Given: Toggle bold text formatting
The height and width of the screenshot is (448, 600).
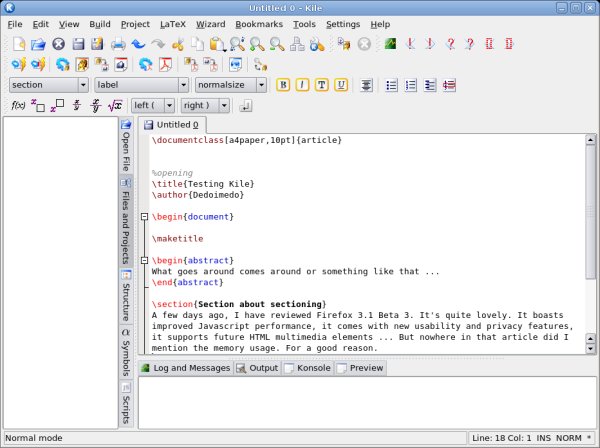Looking at the screenshot, I should (283, 85).
